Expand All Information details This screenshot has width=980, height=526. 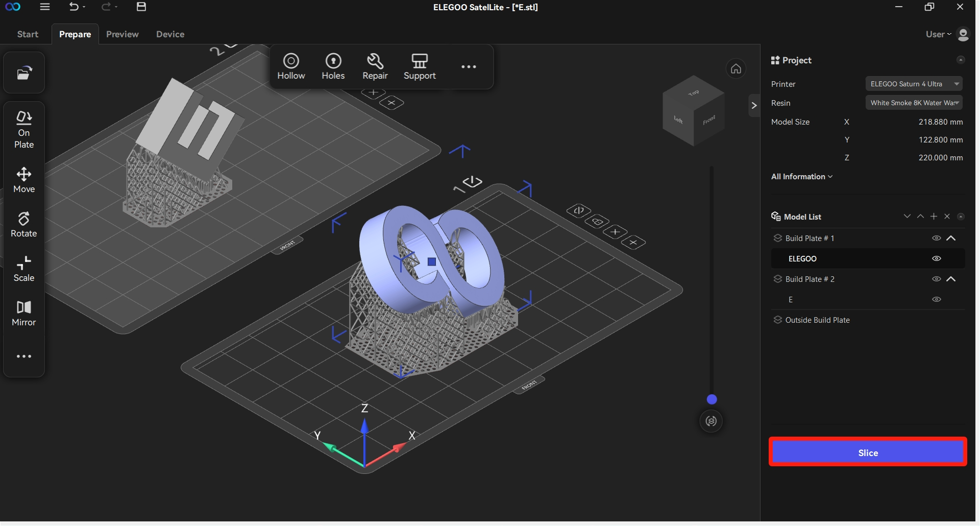click(801, 177)
